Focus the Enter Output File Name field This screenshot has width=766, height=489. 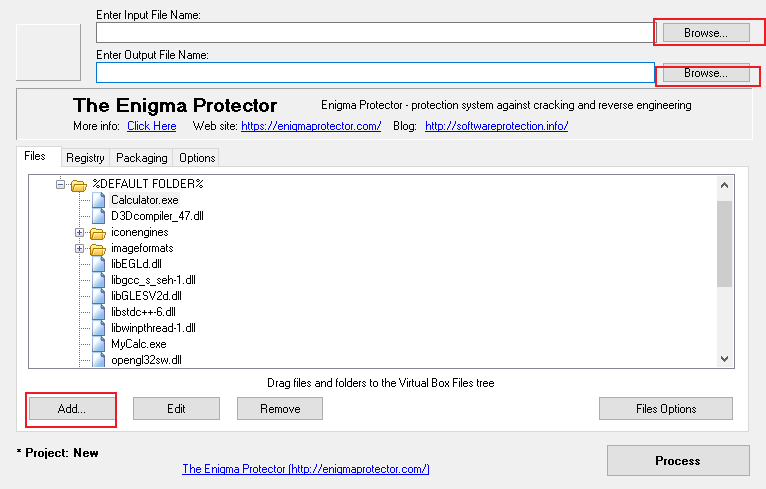375,73
